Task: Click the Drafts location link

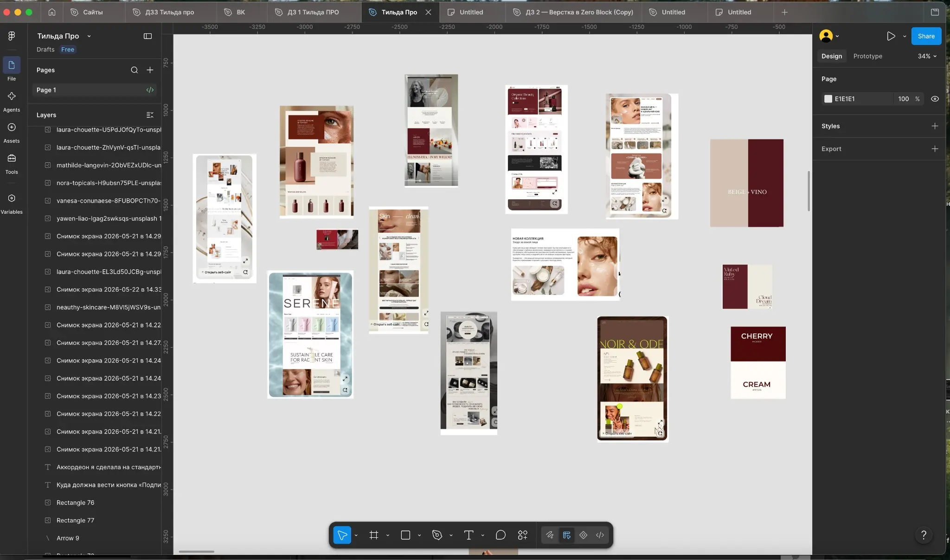Action: (x=45, y=50)
